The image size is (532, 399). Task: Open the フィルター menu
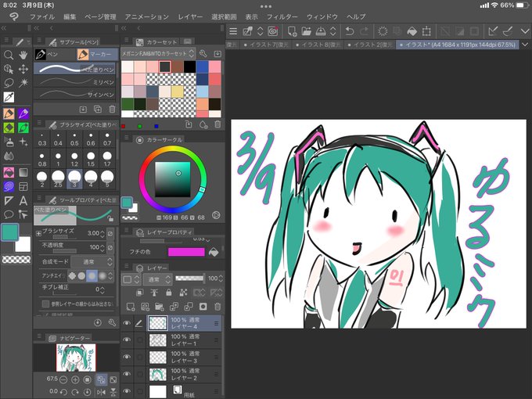point(282,16)
